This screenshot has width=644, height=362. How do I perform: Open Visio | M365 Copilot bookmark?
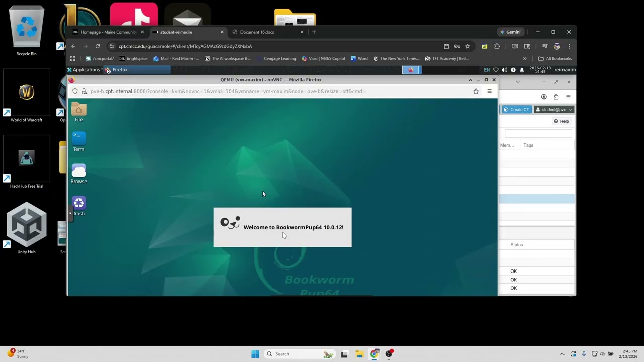(x=324, y=58)
